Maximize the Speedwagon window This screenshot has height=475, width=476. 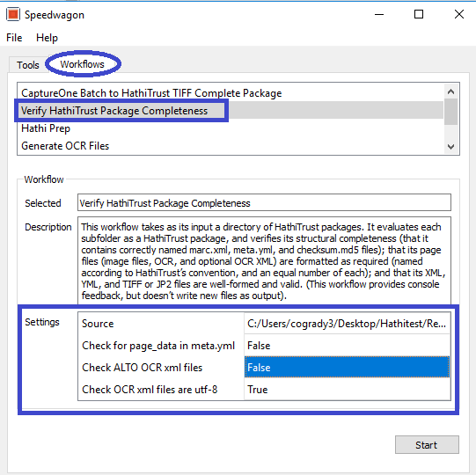coord(419,14)
